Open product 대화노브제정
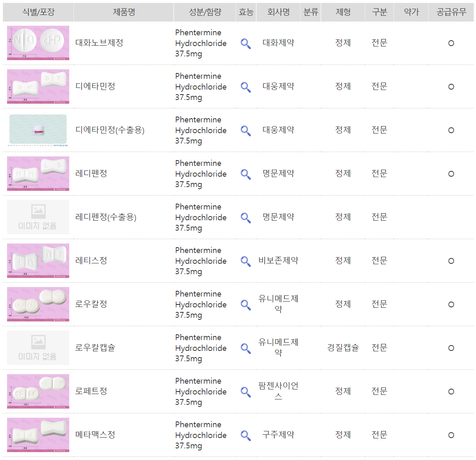This screenshot has height=460, width=476. tap(99, 43)
